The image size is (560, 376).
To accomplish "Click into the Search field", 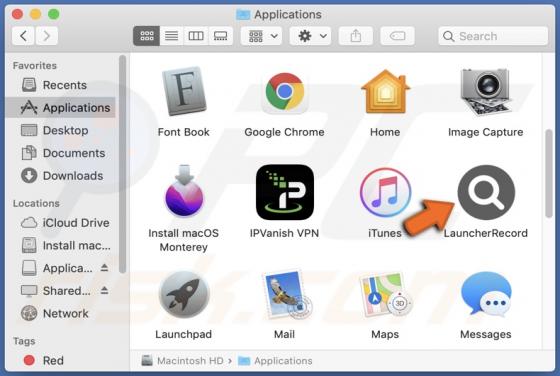I will (x=493, y=36).
